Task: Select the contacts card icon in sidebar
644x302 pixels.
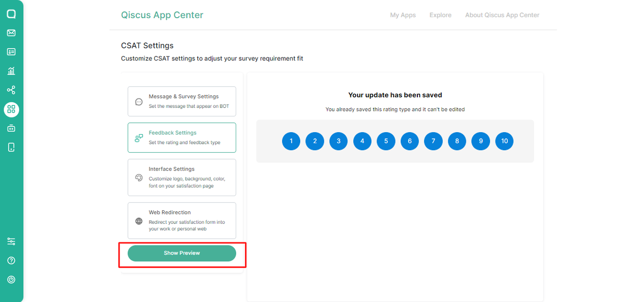Action: (11, 51)
